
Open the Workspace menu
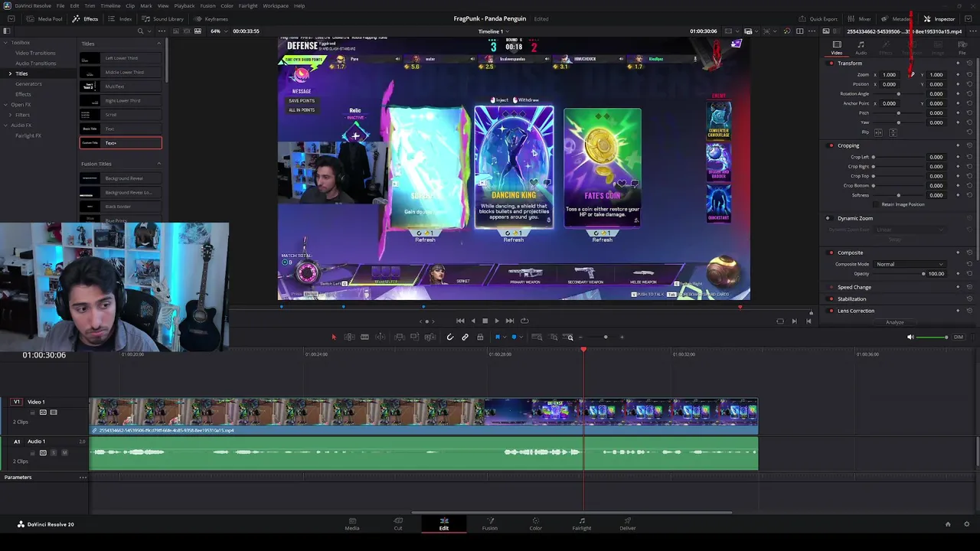(x=276, y=5)
